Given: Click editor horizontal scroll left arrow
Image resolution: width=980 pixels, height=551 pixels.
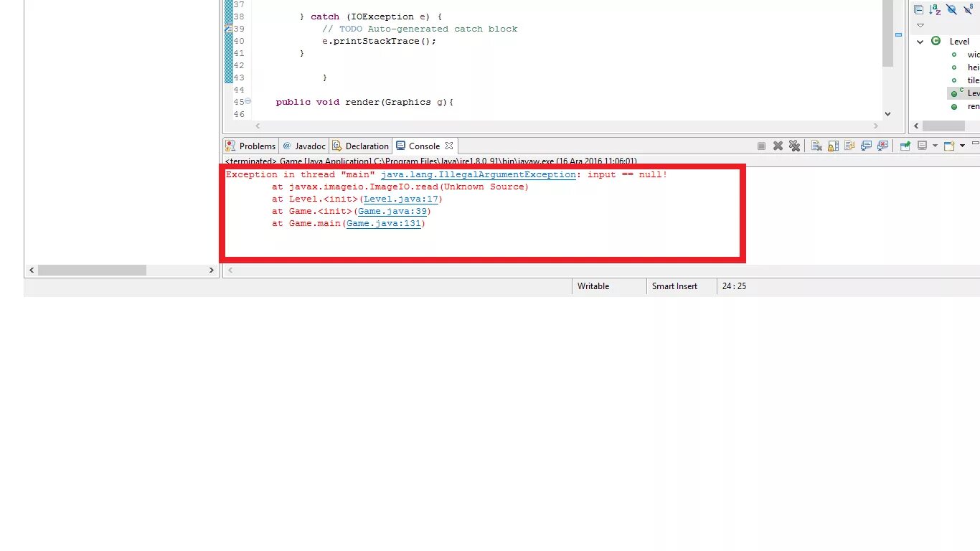Looking at the screenshot, I should tap(258, 126).
